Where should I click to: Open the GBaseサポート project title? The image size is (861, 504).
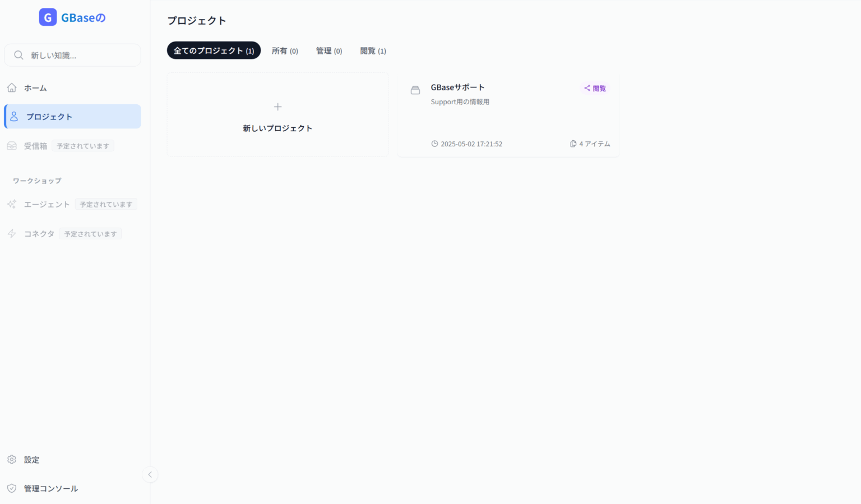point(457,87)
